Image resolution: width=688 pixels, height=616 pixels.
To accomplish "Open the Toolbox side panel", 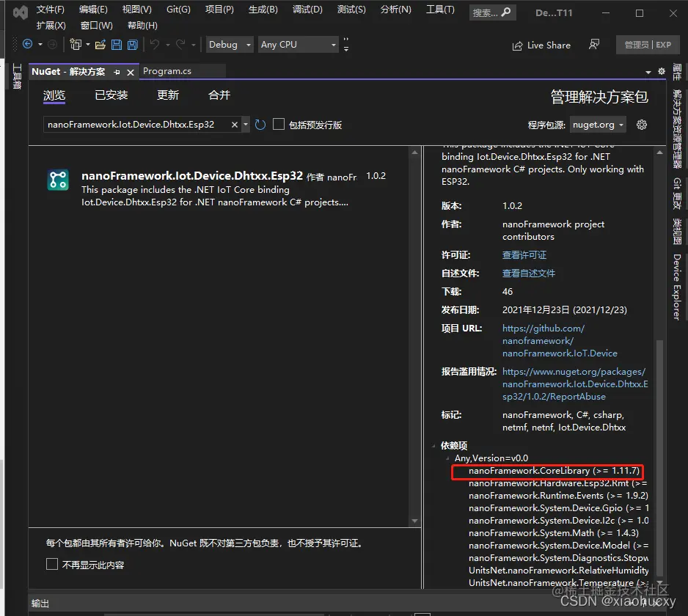I will tap(17, 76).
